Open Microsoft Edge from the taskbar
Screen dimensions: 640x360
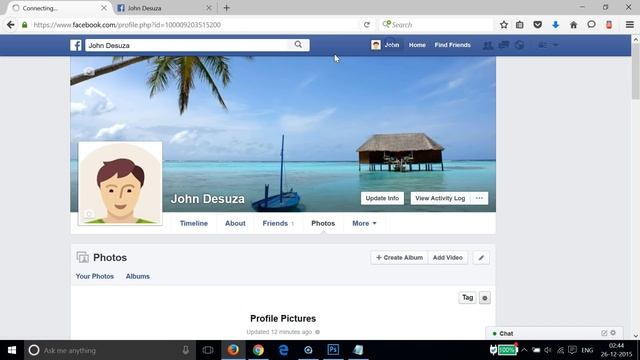pos(283,350)
